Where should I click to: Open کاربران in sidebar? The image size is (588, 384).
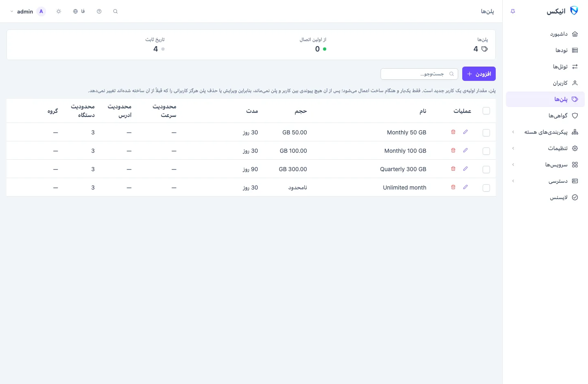point(545,83)
